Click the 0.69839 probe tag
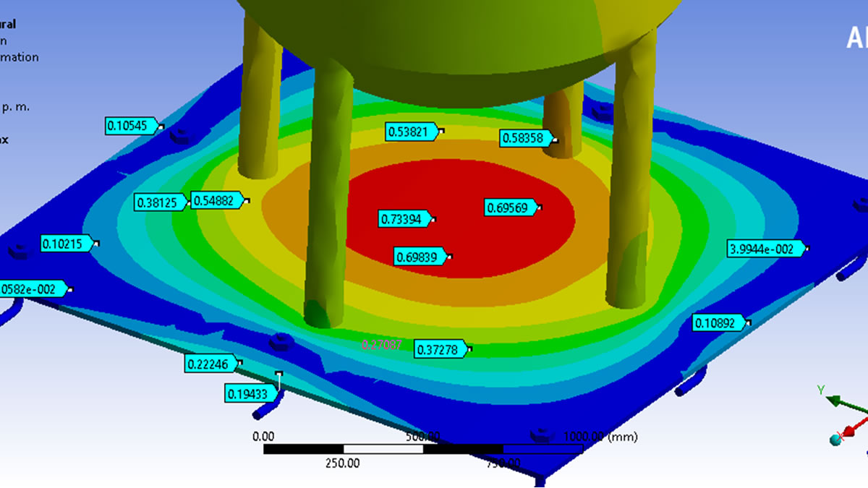The height and width of the screenshot is (488, 868). coord(420,257)
